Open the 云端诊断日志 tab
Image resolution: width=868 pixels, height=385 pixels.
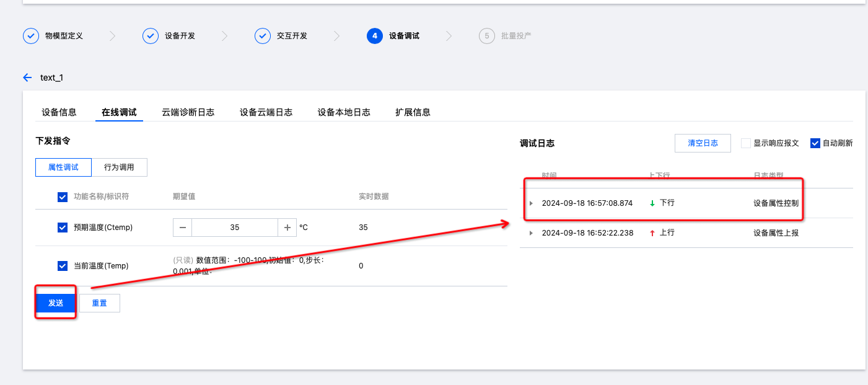(x=188, y=112)
